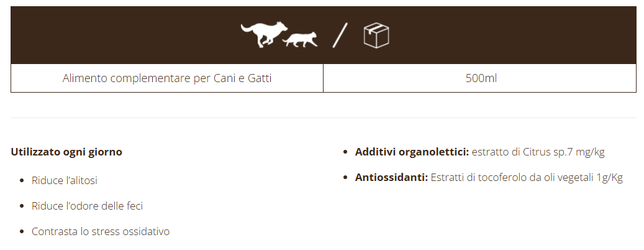Click the dark brown header bar background

[124, 35]
